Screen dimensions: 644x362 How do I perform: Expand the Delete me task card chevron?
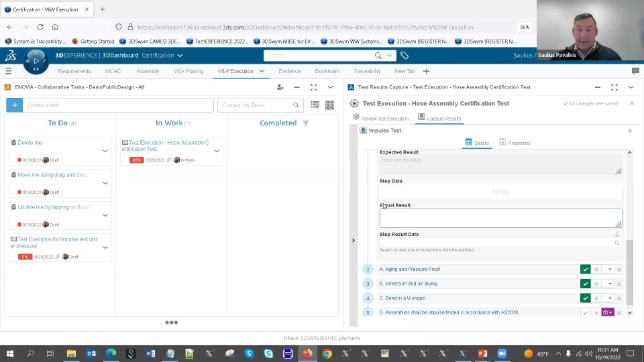pyautogui.click(x=105, y=151)
